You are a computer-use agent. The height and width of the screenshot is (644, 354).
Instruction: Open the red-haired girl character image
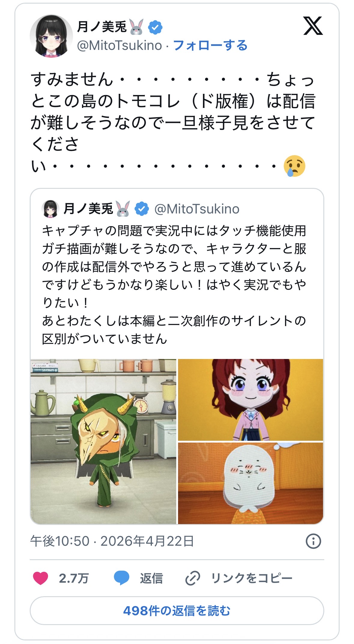coord(251,400)
